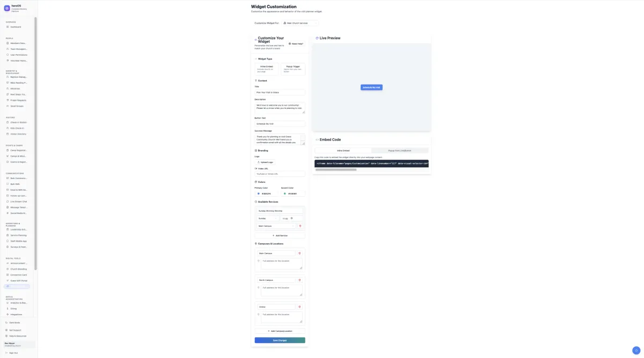Click floating help button bottom right
644x358 pixels.
click(x=636, y=350)
